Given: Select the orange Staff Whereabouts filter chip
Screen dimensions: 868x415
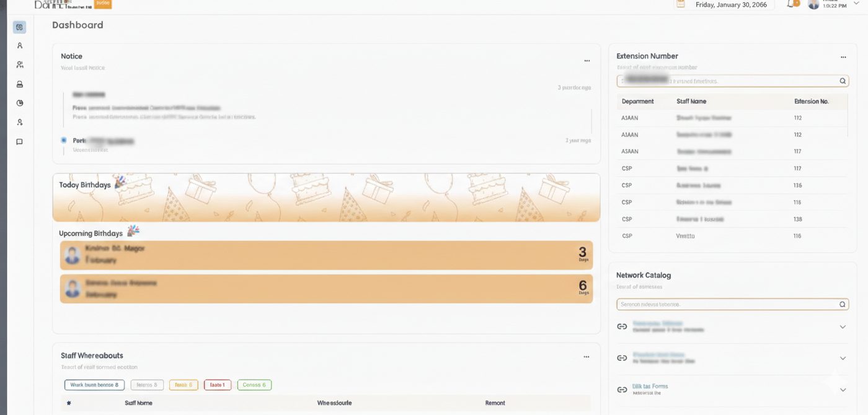Looking at the screenshot, I should click(184, 385).
